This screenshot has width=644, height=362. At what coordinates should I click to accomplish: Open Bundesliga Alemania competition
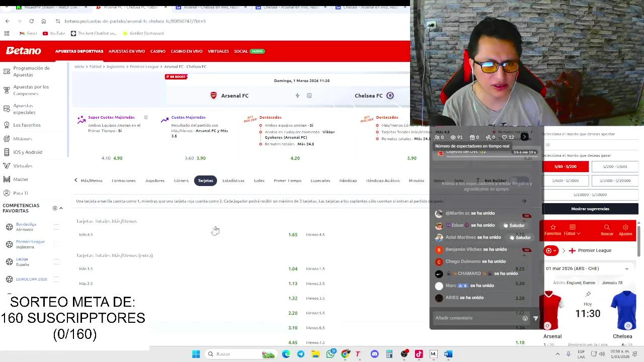pyautogui.click(x=25, y=227)
